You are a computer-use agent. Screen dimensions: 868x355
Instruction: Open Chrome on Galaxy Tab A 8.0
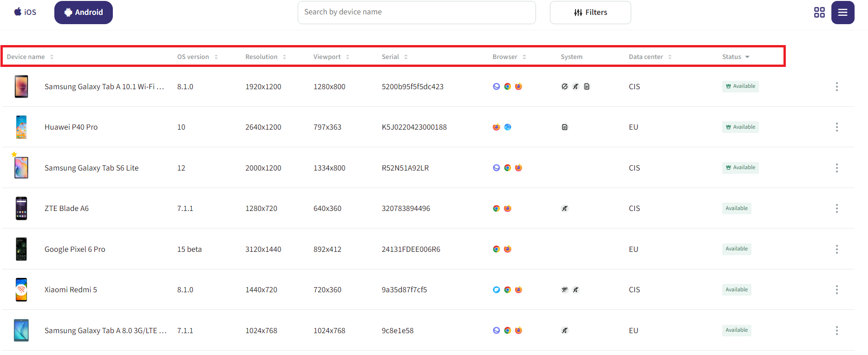[x=508, y=330]
